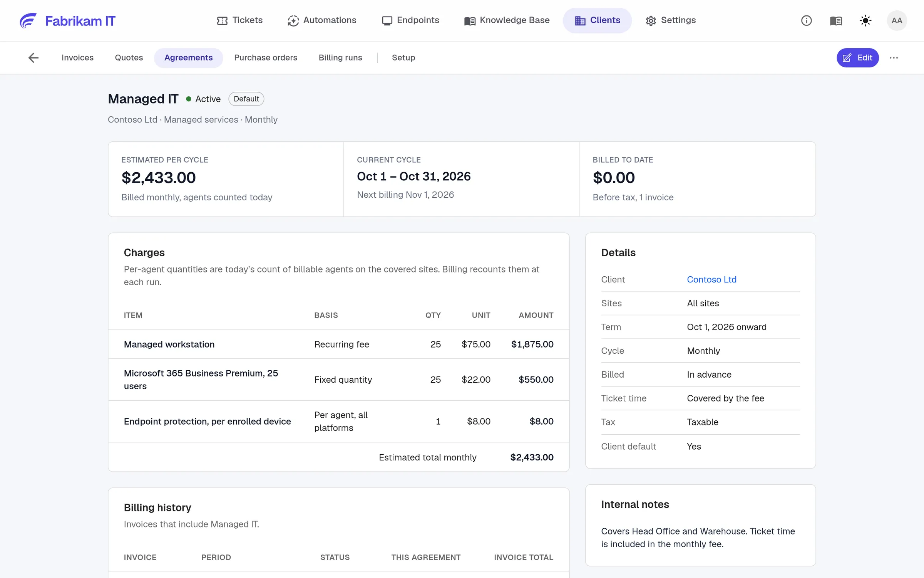Select the Clients nav item
This screenshot has height=578, width=924.
click(x=597, y=20)
